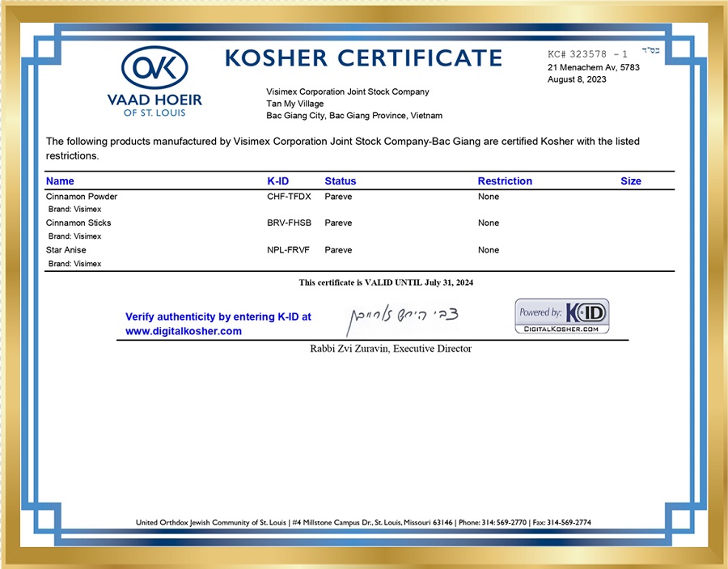Click the K-ID 'BRV-FHSB'
The width and height of the screenshot is (728, 569).
(x=289, y=223)
